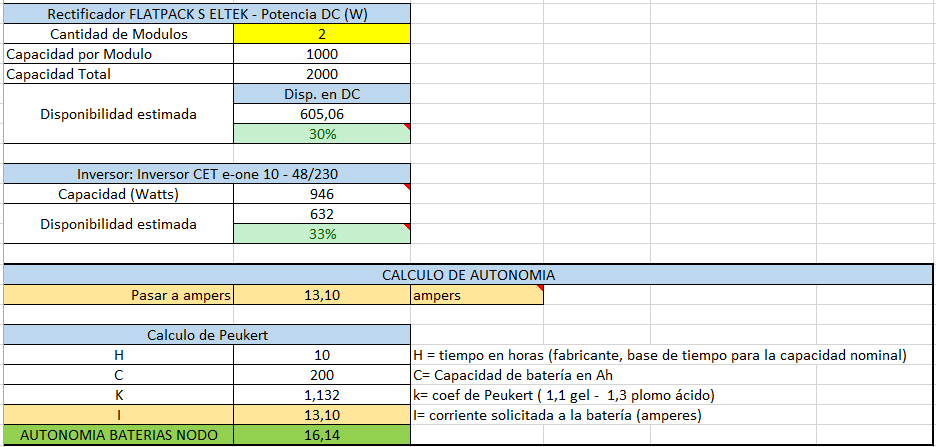Click the CALCULO DE AUTONOMIA title bar
The height and width of the screenshot is (447, 936).
pyautogui.click(x=468, y=275)
